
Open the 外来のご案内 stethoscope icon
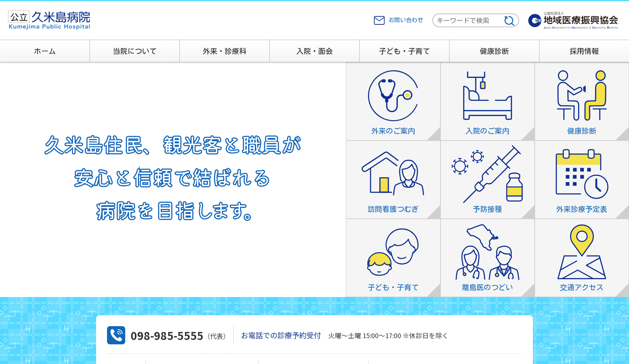coord(393,98)
